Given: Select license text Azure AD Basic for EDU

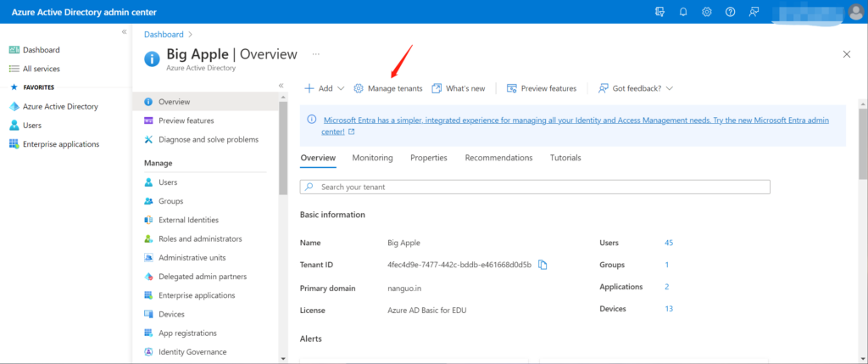Looking at the screenshot, I should pyautogui.click(x=427, y=311).
